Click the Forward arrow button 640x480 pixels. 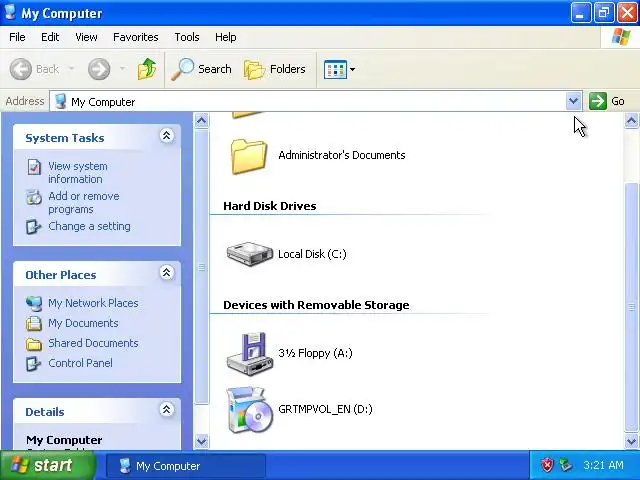coord(99,69)
